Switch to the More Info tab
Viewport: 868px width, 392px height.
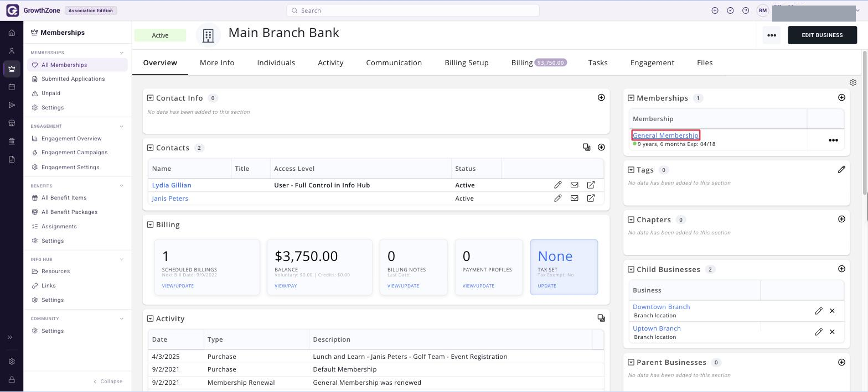tap(217, 62)
